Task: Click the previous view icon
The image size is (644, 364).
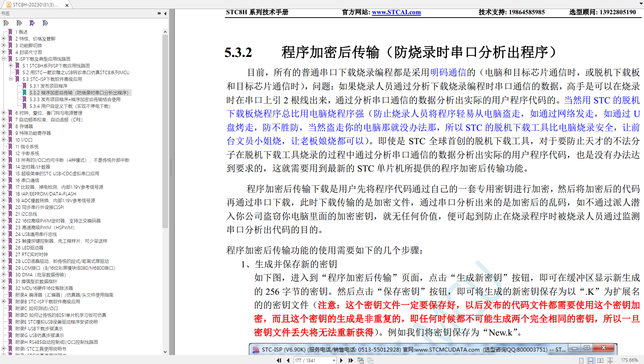Action: tap(361, 360)
